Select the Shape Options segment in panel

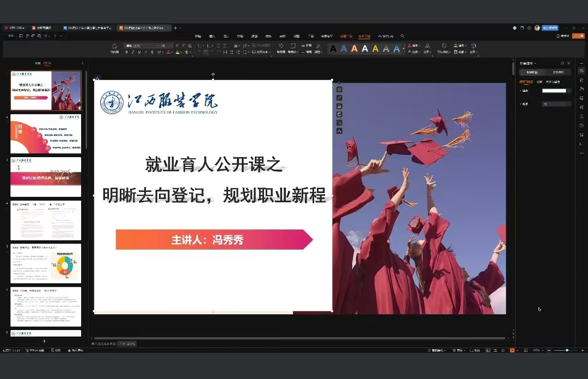pos(532,72)
